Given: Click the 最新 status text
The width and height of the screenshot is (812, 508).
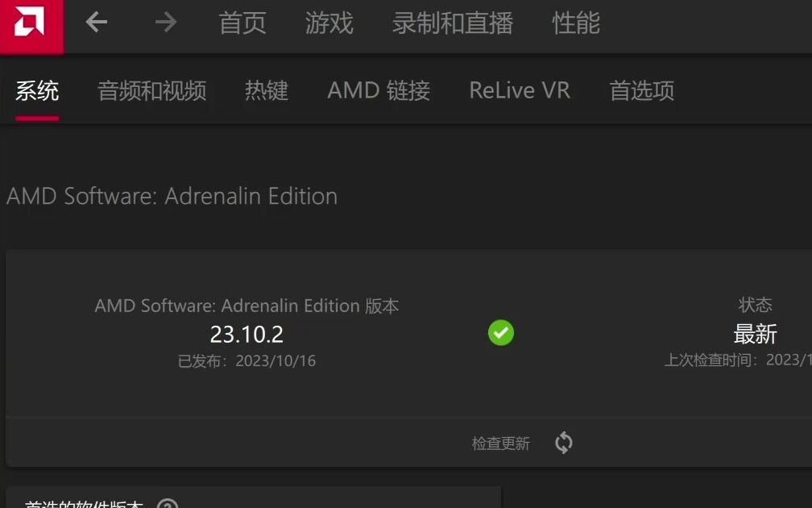Looking at the screenshot, I should click(x=755, y=334).
